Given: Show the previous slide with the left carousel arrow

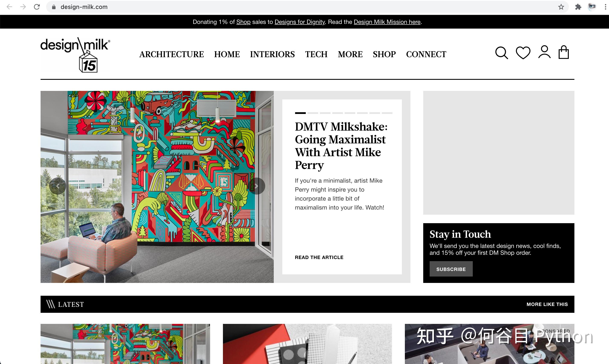Looking at the screenshot, I should click(57, 186).
